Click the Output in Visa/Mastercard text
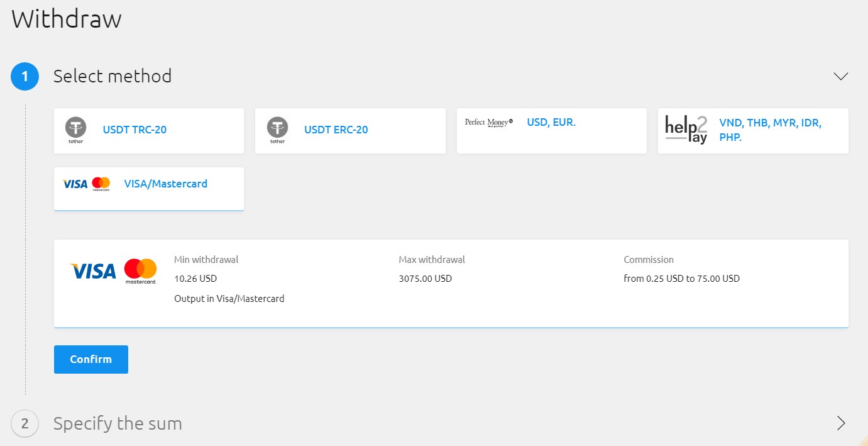 pos(229,299)
